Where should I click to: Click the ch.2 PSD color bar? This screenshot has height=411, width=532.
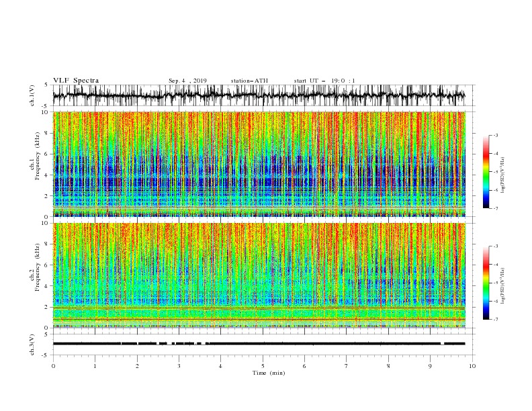coord(486,283)
